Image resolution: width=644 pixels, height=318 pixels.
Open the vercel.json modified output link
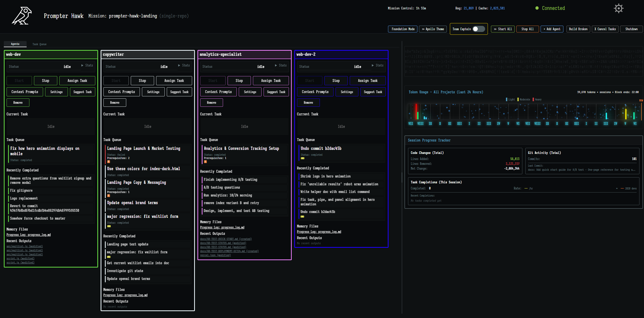pos(215,255)
